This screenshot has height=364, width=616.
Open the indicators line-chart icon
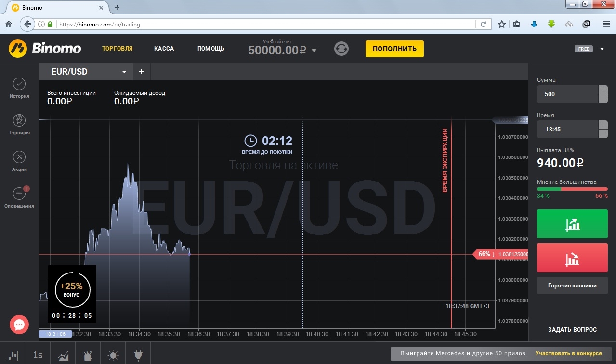[63, 356]
